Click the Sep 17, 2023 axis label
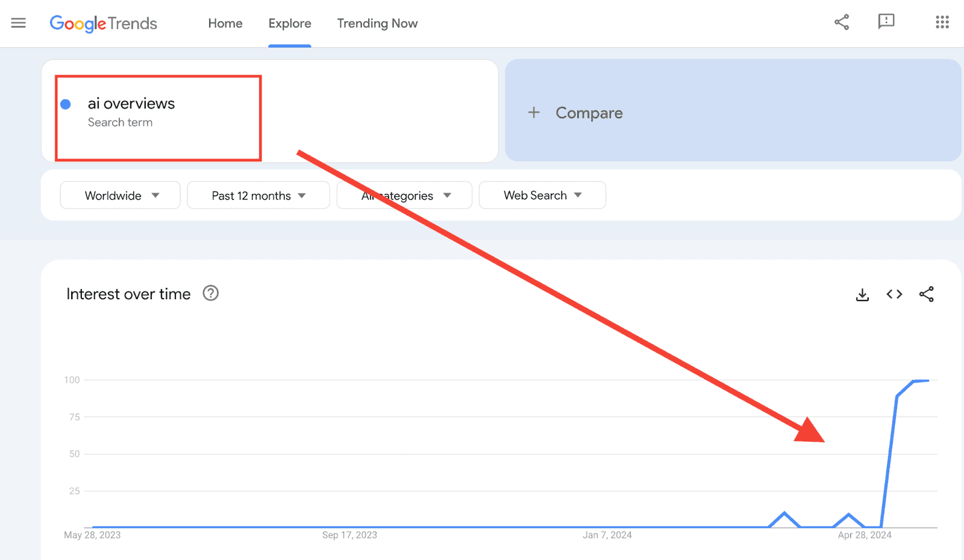Screen dimensions: 964x560 click(349, 535)
